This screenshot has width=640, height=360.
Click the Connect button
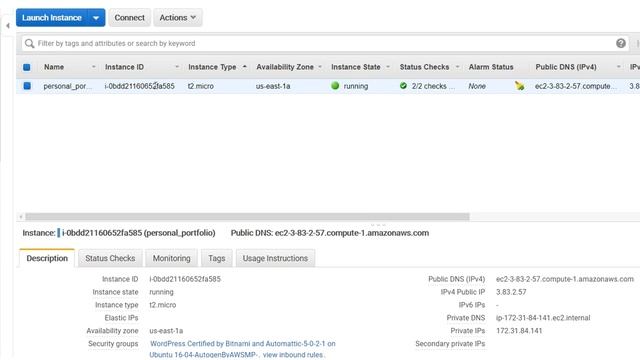tap(129, 18)
